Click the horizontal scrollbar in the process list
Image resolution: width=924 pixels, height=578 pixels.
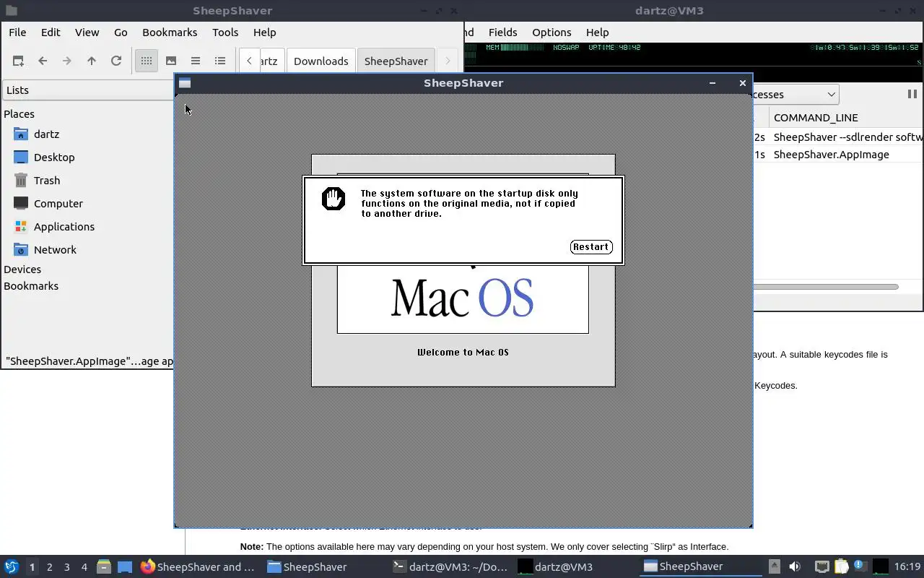tap(826, 287)
